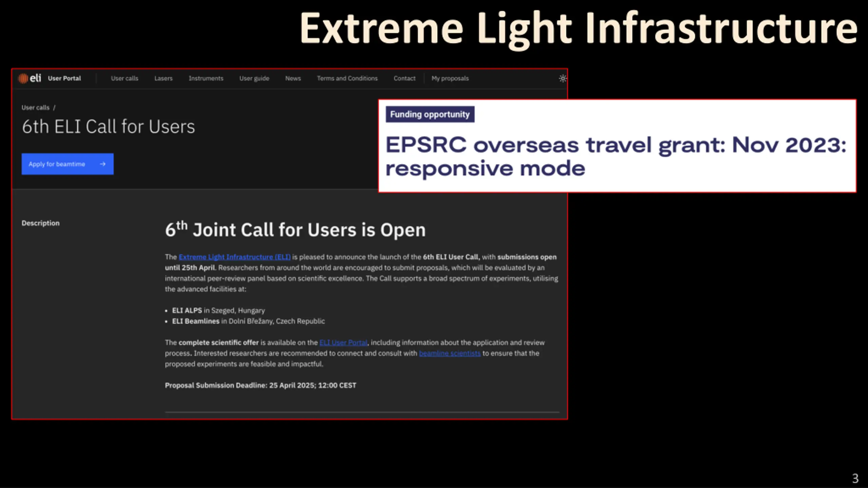868x488 pixels.
Task: Open the User guide menu item
Action: point(254,78)
